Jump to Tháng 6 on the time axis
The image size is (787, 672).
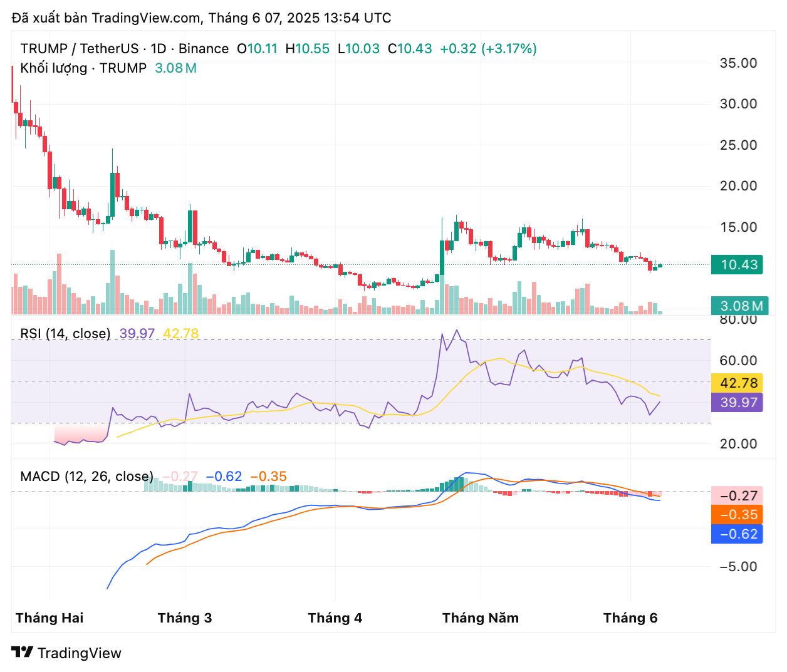click(630, 618)
